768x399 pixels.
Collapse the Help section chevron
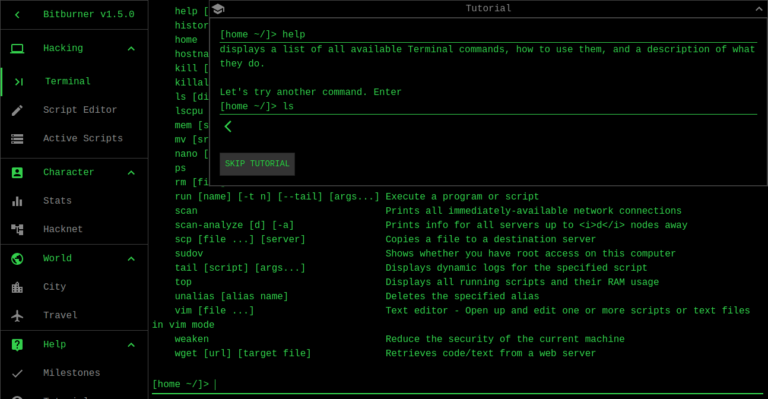click(131, 345)
